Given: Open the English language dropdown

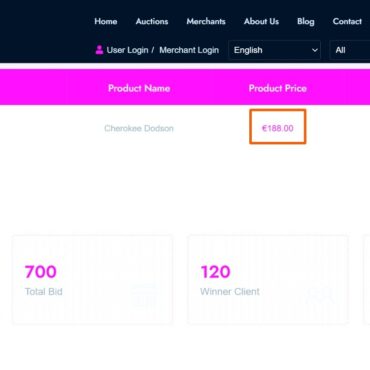Looking at the screenshot, I should (x=275, y=50).
